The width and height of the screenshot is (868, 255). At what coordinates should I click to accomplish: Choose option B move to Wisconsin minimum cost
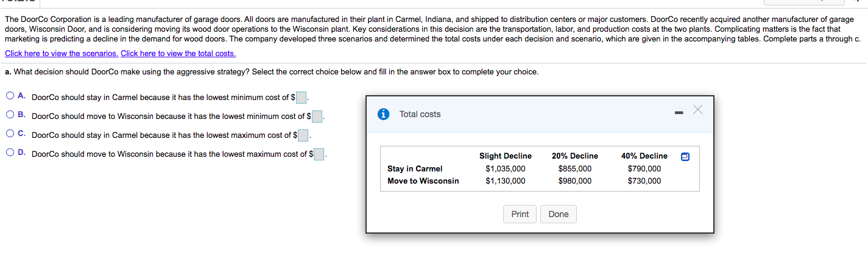point(11,115)
